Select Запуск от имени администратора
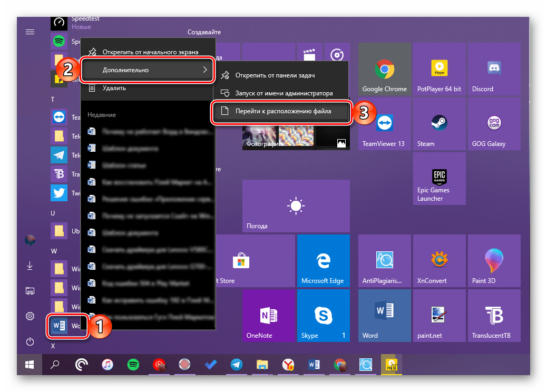The image size is (547, 392). pos(285,93)
